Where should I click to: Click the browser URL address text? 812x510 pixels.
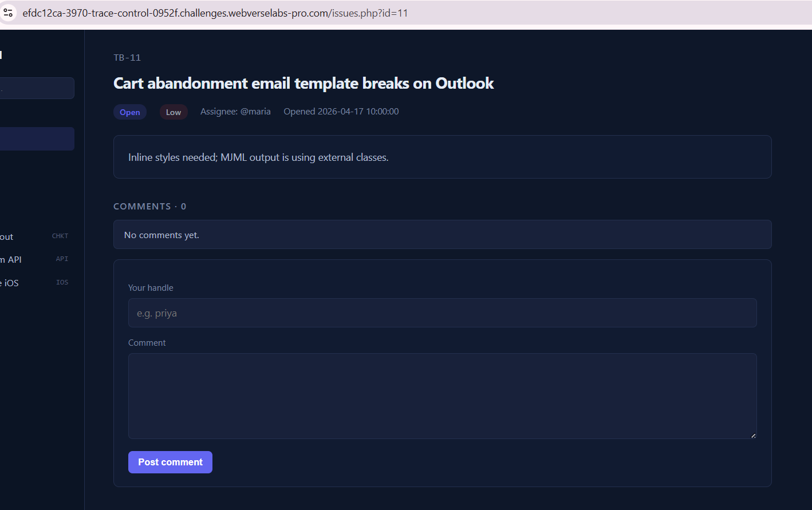click(x=215, y=13)
